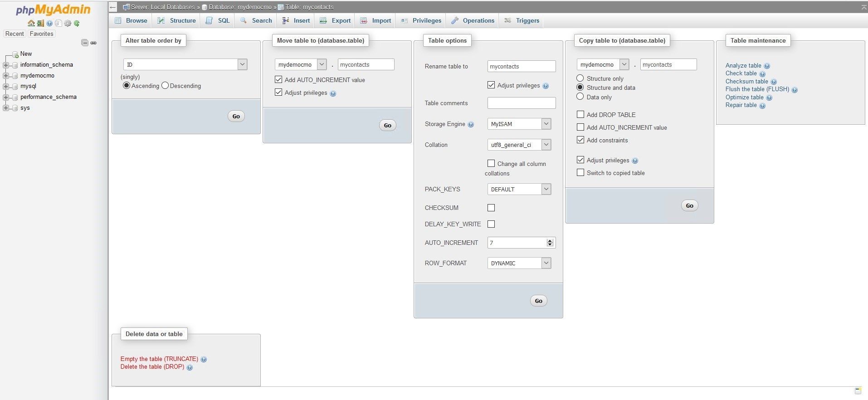Select the Descending radio button
868x400 pixels.
coord(165,85)
